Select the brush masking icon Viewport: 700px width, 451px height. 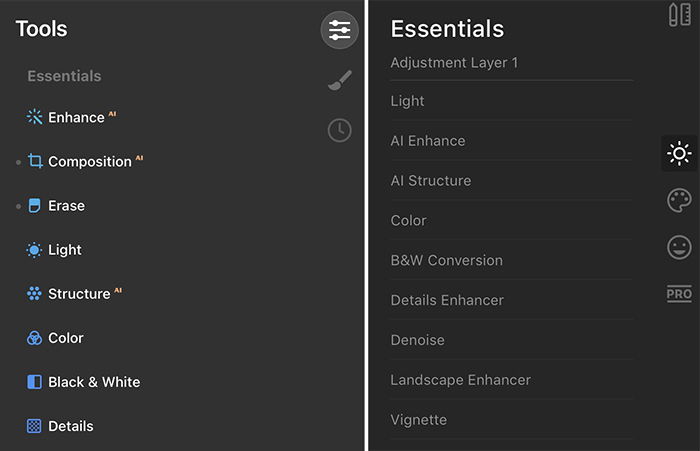tap(340, 80)
